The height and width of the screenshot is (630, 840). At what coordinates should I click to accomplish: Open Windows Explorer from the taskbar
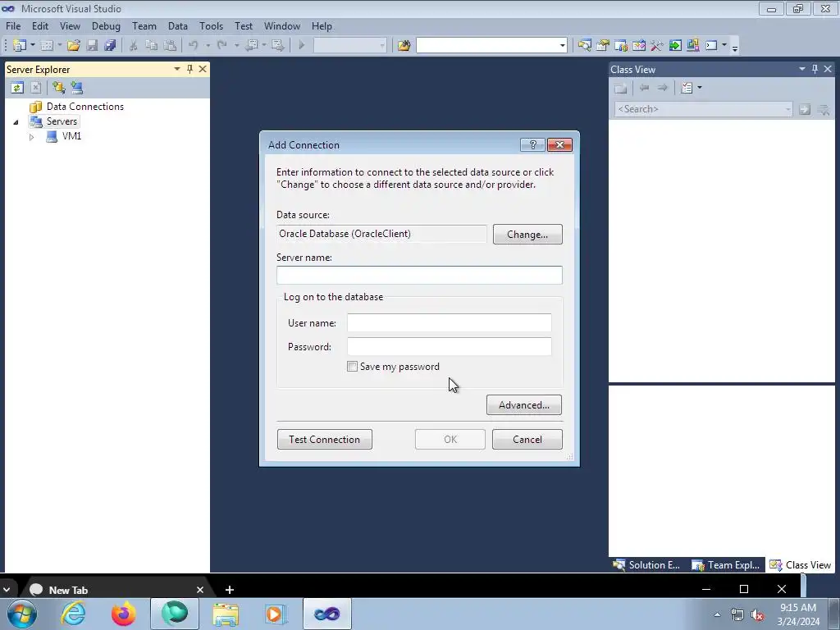(x=226, y=614)
